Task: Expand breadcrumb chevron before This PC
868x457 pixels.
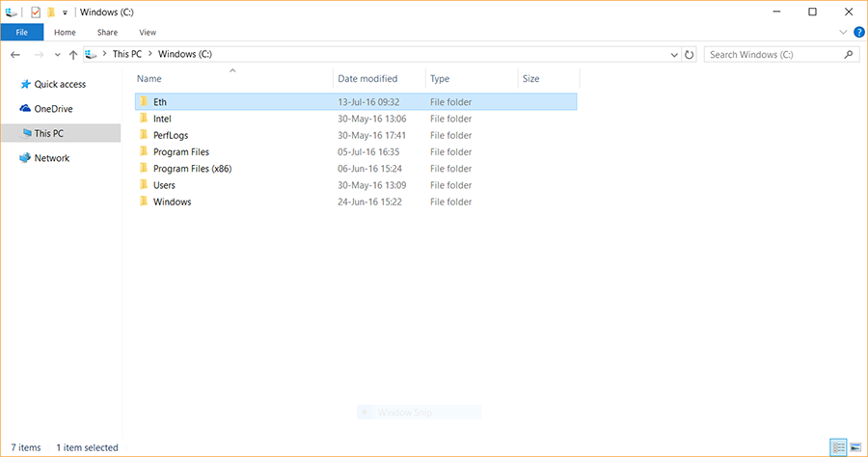Action: [x=104, y=54]
